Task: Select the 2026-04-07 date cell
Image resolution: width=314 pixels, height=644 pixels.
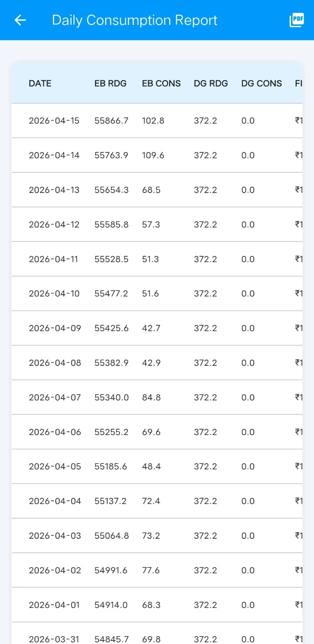Action: (55, 397)
